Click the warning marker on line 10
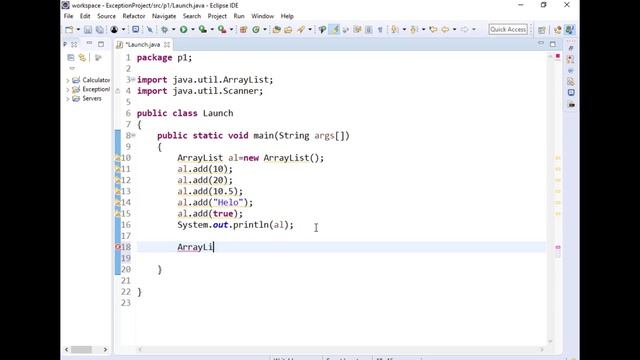640x360 pixels. (118, 158)
